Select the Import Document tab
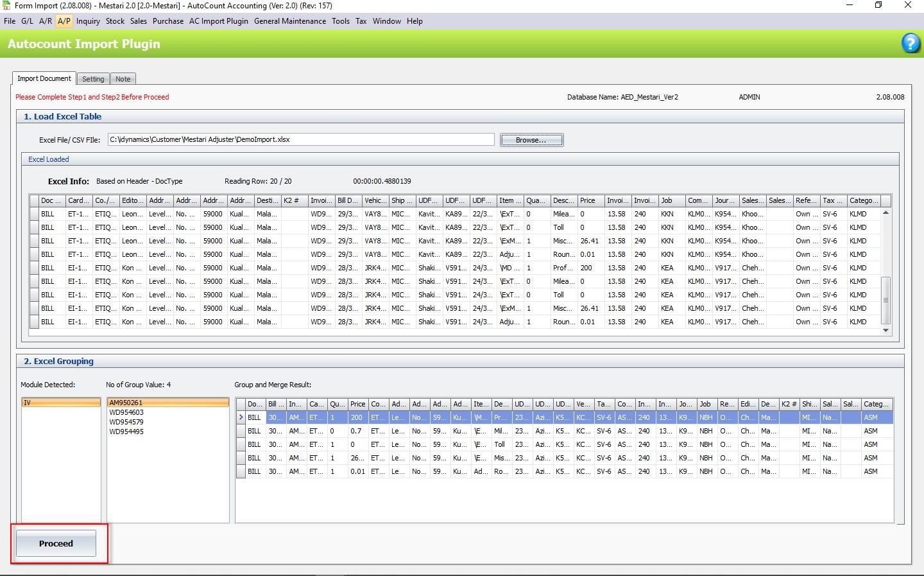This screenshot has width=924, height=576. (x=44, y=78)
